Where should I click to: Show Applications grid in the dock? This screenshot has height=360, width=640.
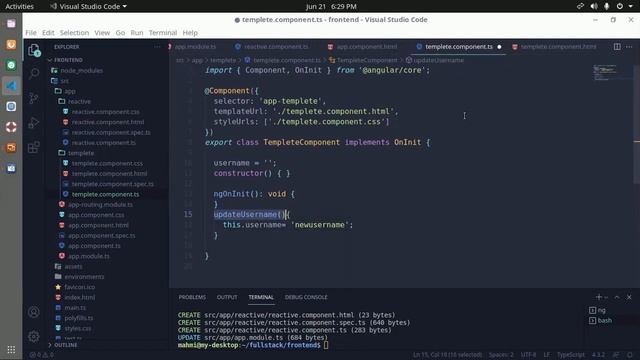click(x=11, y=350)
